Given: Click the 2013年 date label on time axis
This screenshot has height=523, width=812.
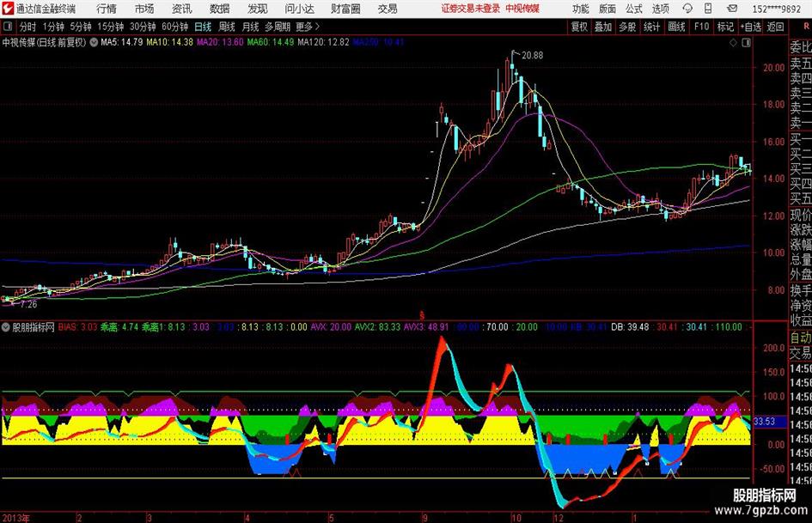Looking at the screenshot, I should pyautogui.click(x=15, y=518).
